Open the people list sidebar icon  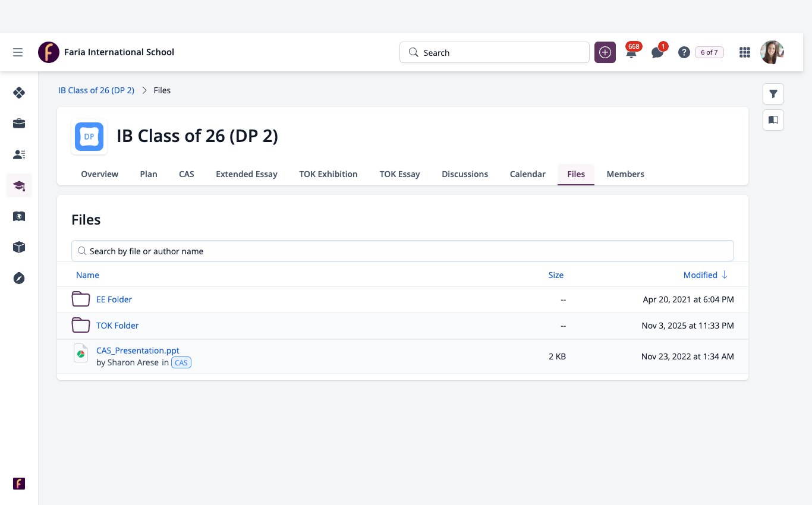(19, 154)
